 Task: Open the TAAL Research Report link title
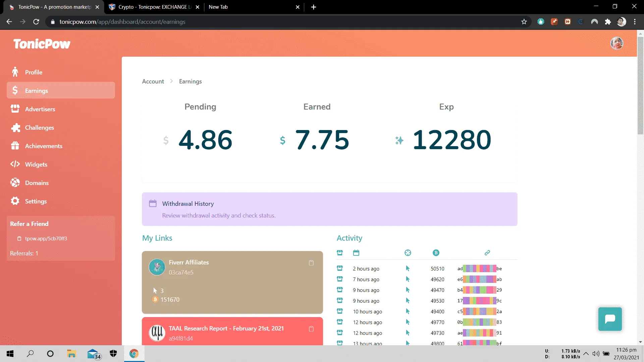point(226,328)
